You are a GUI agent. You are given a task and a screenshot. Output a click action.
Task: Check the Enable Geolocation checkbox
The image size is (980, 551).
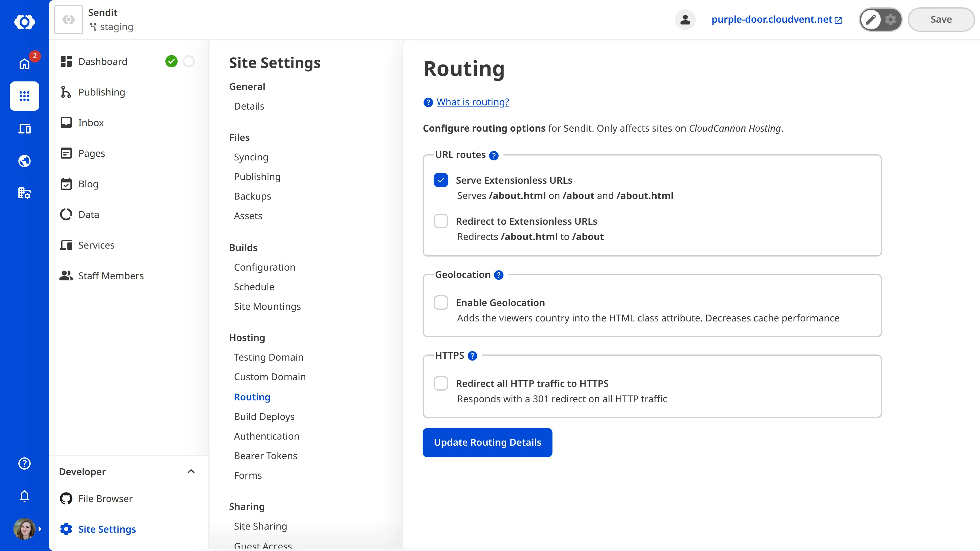(x=441, y=302)
